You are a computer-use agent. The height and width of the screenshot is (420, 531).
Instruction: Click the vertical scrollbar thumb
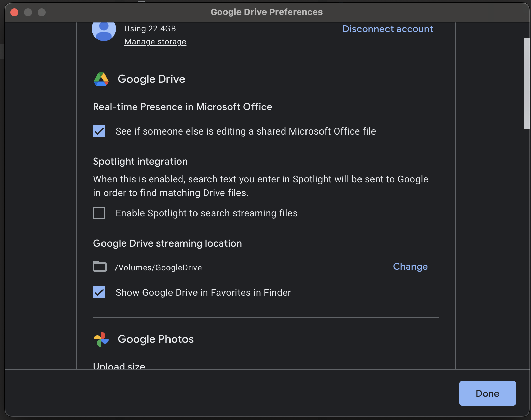click(x=527, y=83)
